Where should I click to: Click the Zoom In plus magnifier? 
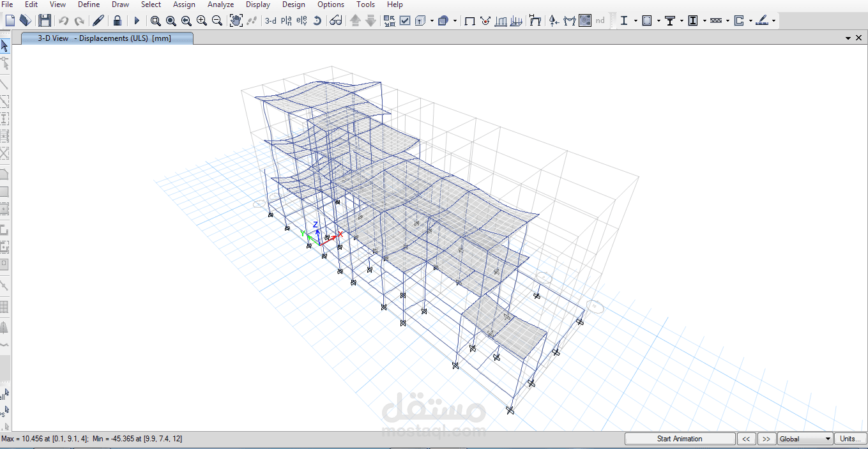pos(201,20)
